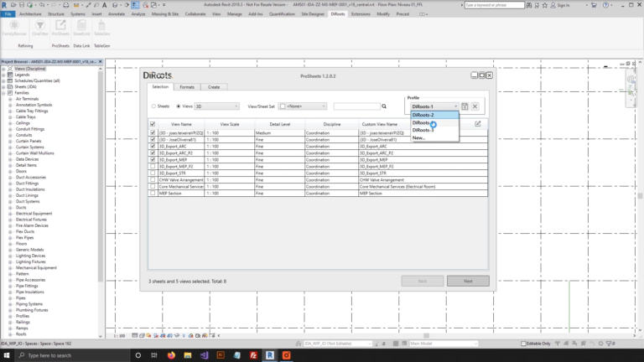The image size is (644, 362).
Task: Launch ProSheets from the DiRoots ribbon
Action: point(60,28)
